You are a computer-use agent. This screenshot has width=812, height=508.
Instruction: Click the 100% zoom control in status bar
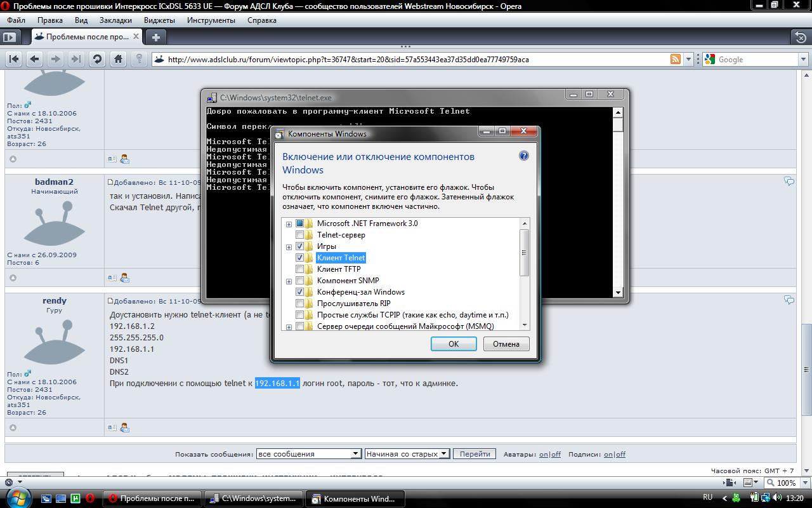click(785, 483)
